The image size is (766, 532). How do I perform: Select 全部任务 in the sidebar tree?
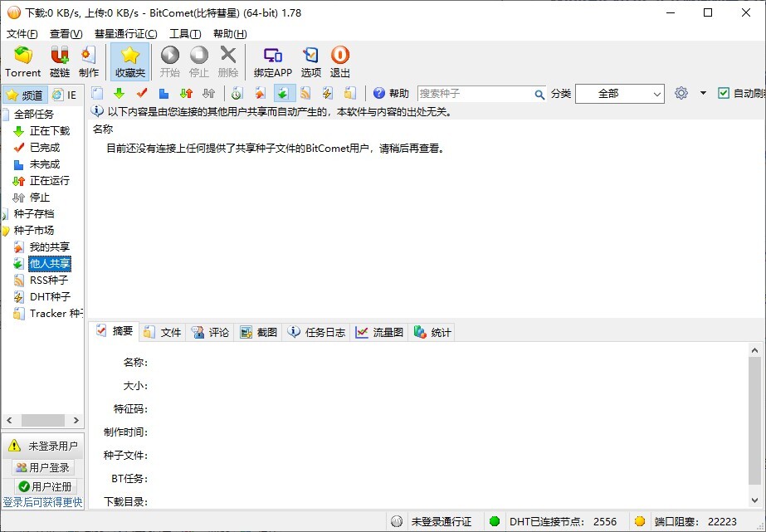(34, 115)
